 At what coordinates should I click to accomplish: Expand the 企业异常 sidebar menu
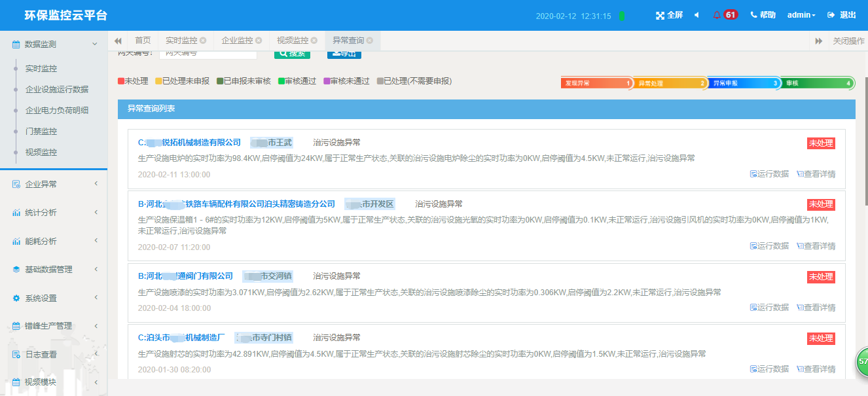pos(54,185)
